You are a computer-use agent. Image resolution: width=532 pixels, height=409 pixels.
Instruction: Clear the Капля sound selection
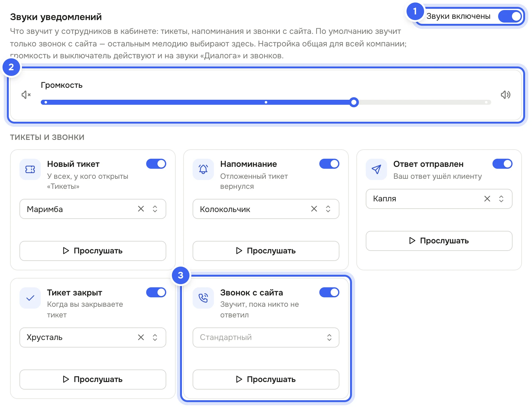point(487,199)
